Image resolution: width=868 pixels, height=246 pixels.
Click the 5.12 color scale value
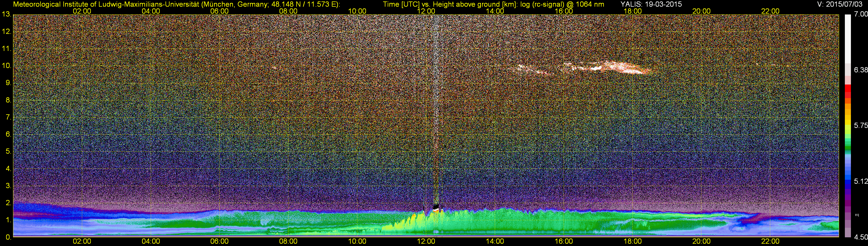point(861,181)
